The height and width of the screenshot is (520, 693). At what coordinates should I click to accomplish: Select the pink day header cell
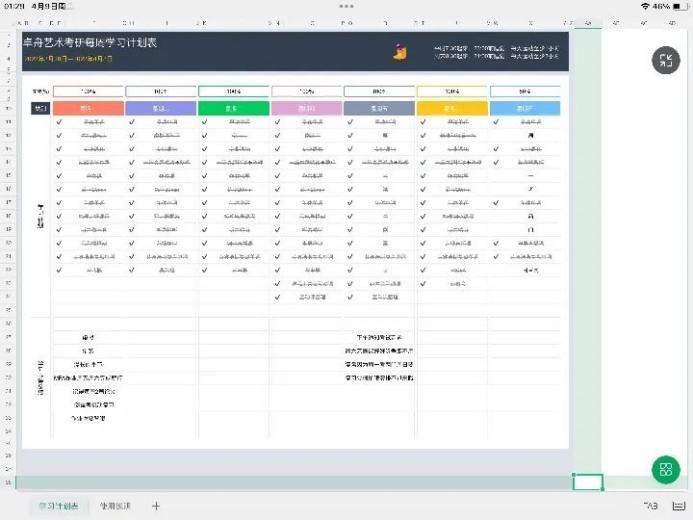pos(306,107)
